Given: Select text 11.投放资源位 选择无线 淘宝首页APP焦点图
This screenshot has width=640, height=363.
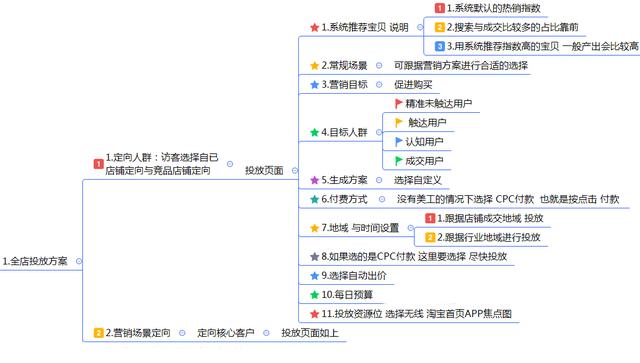Looking at the screenshot, I should pos(416,314).
